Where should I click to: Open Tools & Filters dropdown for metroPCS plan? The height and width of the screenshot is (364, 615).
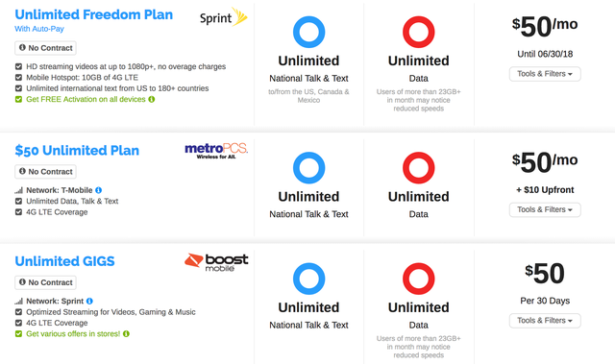click(545, 209)
